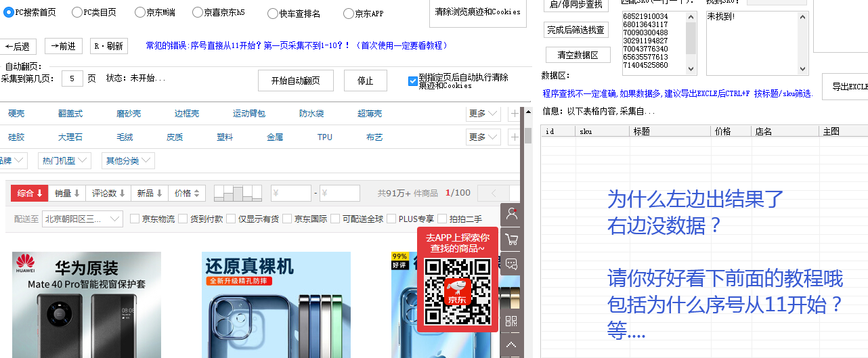
Task: Filter by 大理石 material
Action: pyautogui.click(x=70, y=137)
